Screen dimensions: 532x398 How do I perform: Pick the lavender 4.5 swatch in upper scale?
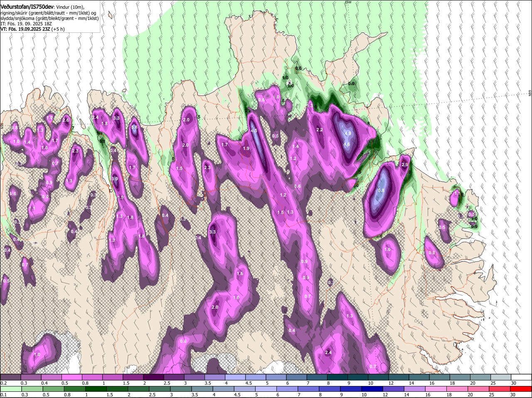point(255,377)
